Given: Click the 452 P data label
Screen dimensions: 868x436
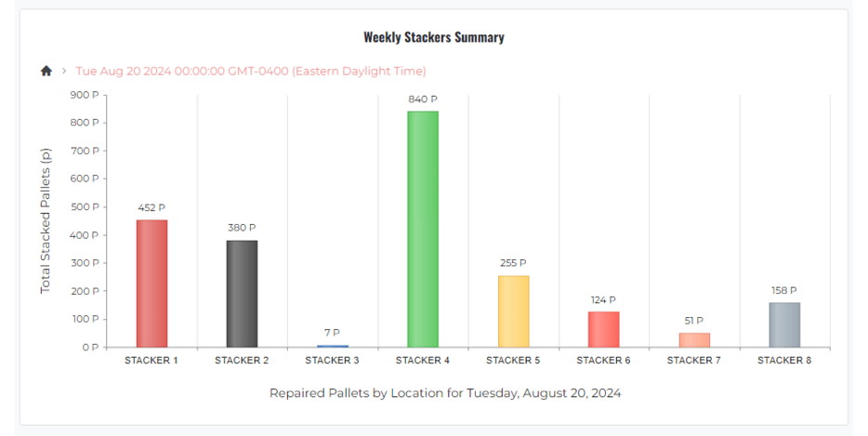Looking at the screenshot, I should coord(151,207).
